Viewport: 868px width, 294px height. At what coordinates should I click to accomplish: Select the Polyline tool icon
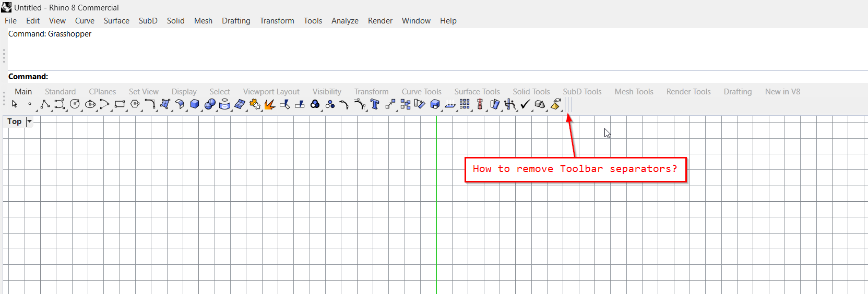(45, 104)
